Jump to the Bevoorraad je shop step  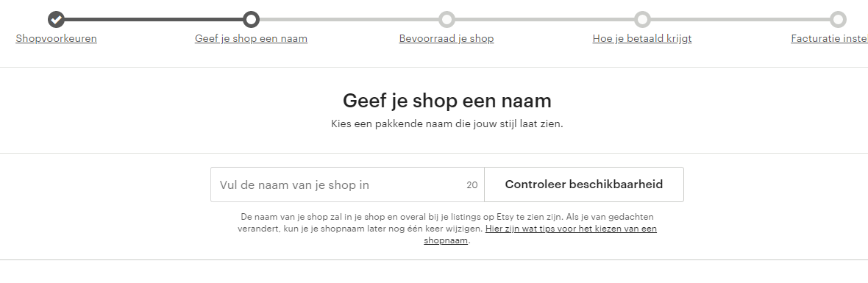(447, 39)
